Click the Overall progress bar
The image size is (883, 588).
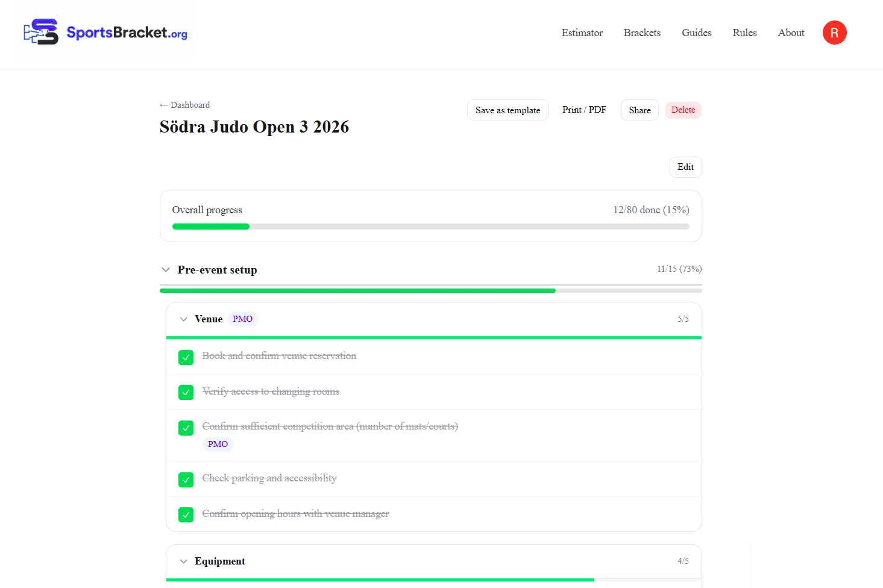(430, 227)
